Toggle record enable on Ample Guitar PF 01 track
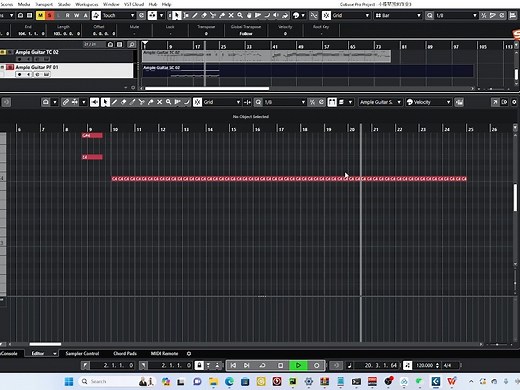This screenshot has width=520, height=390. pos(19,74)
